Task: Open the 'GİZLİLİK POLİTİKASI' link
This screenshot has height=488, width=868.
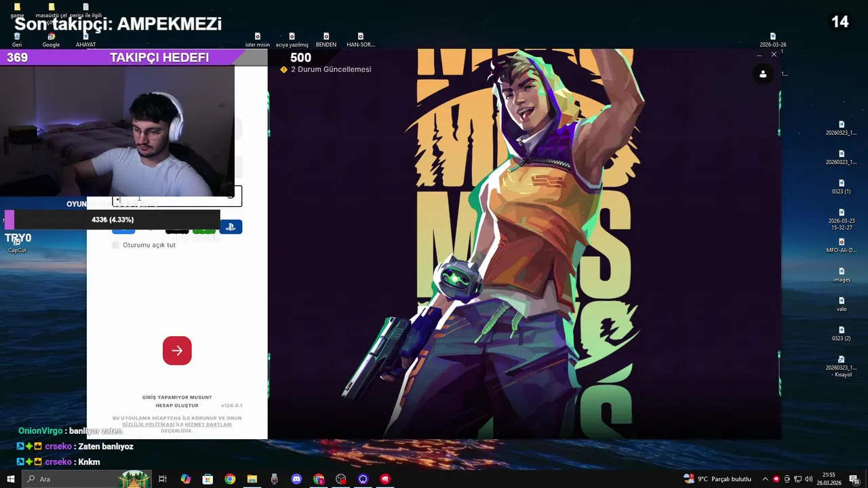Action: 149,424
